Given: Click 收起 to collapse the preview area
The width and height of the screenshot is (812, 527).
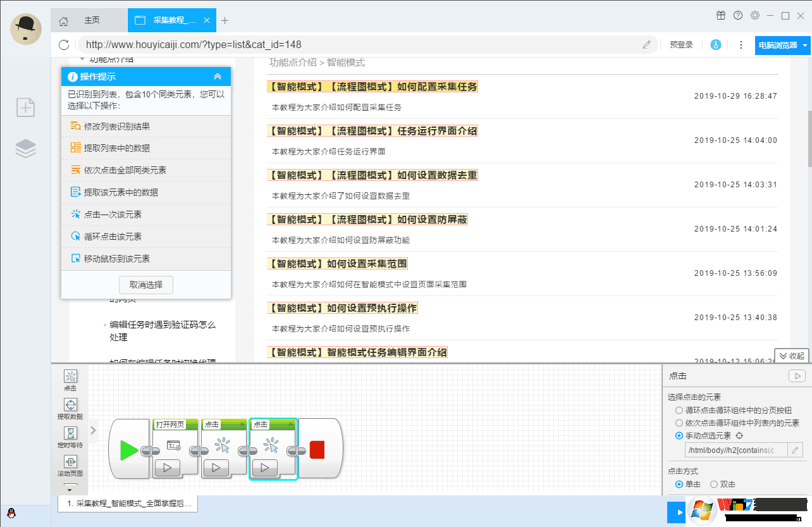Looking at the screenshot, I should [790, 355].
